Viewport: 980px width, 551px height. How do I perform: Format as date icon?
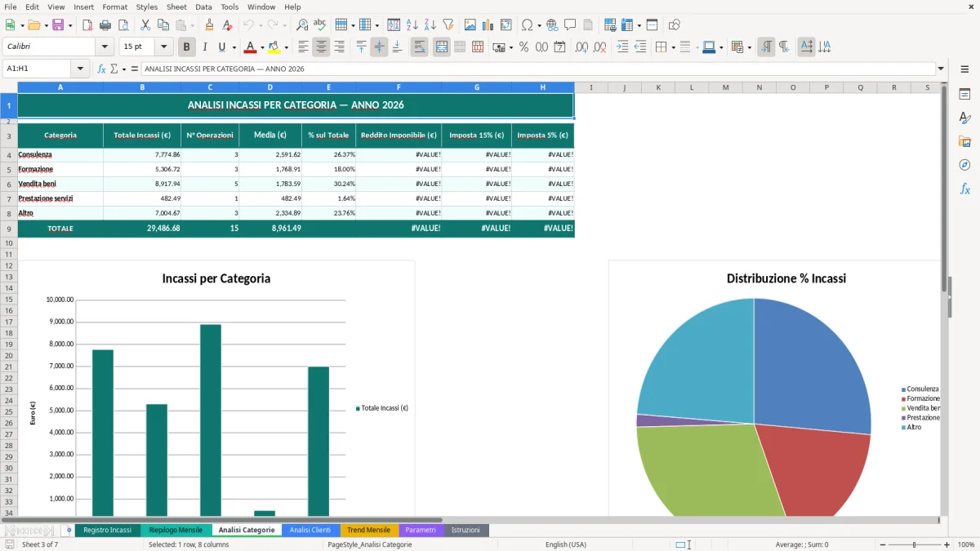(x=559, y=47)
